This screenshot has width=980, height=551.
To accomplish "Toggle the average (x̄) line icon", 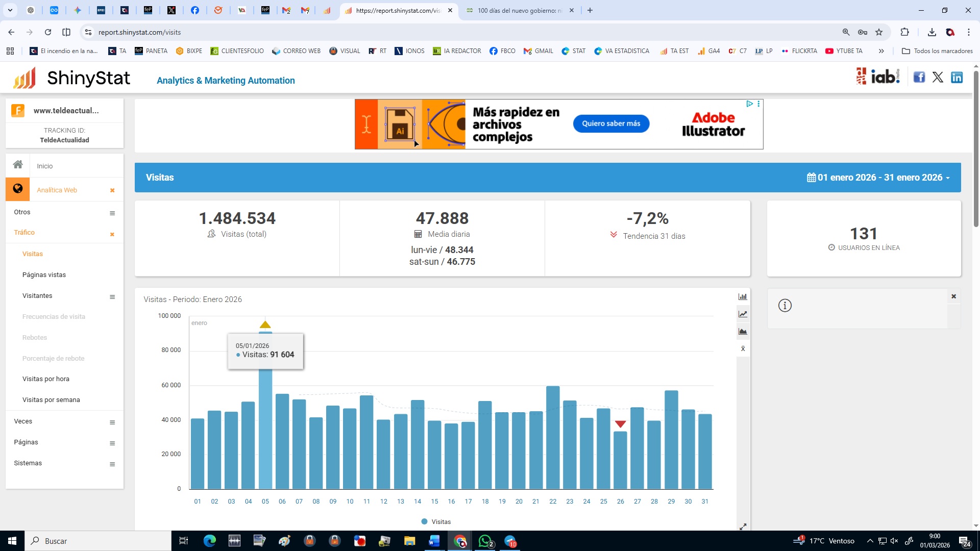I will pos(743,349).
